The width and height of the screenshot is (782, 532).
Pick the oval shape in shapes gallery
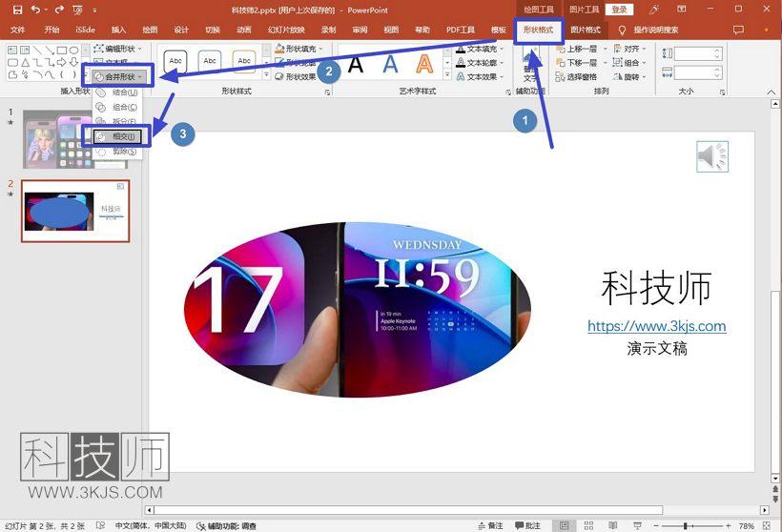coord(73,50)
